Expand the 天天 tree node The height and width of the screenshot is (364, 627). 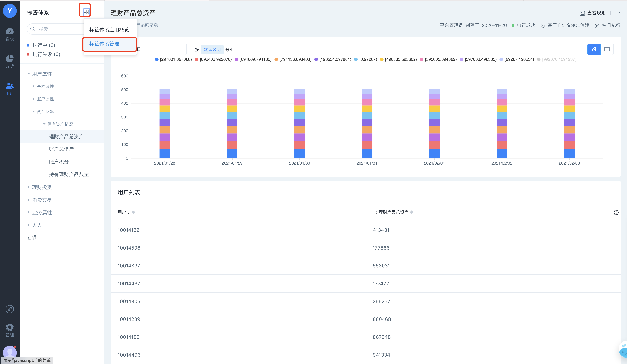click(29, 225)
